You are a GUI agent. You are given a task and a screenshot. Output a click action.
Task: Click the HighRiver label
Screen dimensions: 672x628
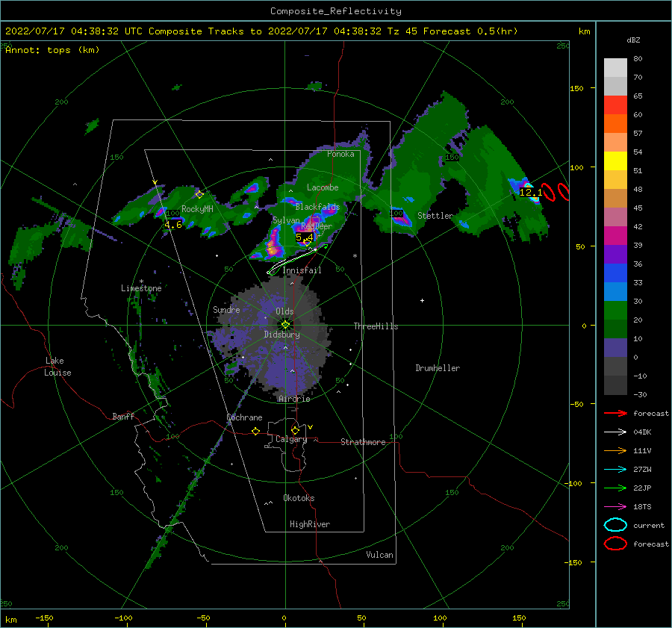[309, 524]
